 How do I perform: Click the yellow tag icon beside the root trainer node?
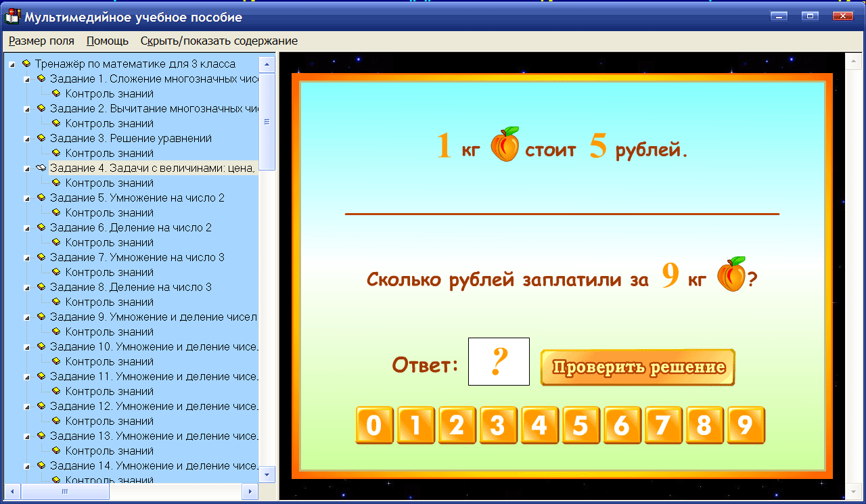(27, 64)
